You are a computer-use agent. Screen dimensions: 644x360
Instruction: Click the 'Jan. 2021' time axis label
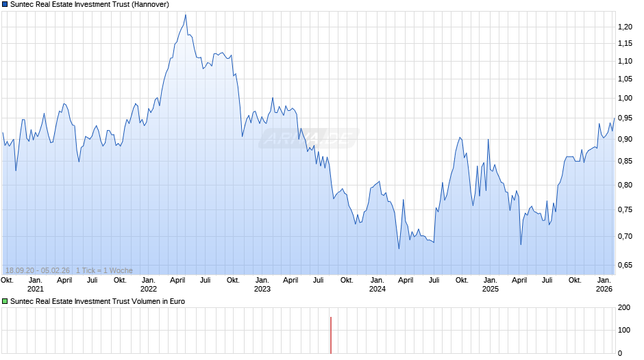pos(36,285)
